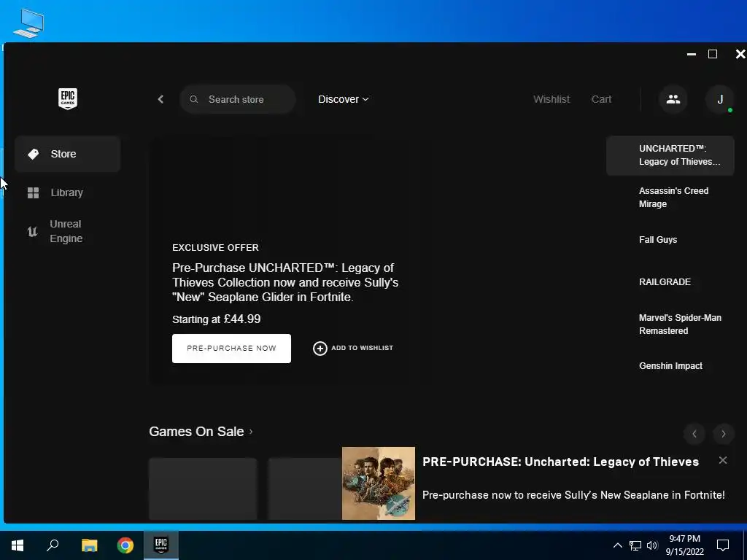Click the Unreal Engine logo icon
The image size is (747, 560).
[32, 231]
